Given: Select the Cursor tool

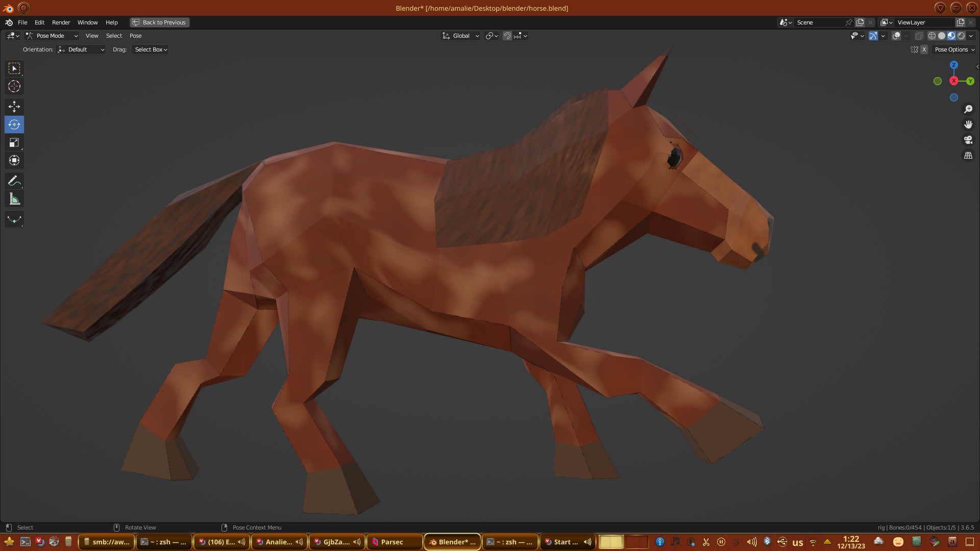Looking at the screenshot, I should coord(14,86).
